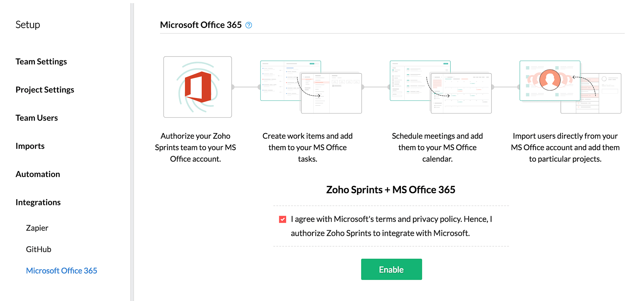Click the Zoho Sprints + MS Office 365 heading

pos(390,190)
